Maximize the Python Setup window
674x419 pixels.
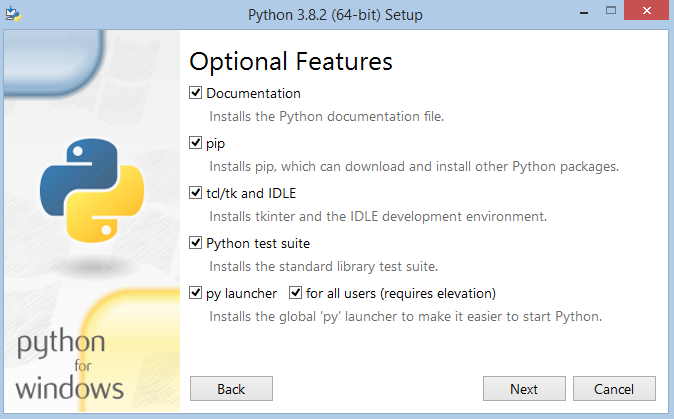tap(611, 10)
